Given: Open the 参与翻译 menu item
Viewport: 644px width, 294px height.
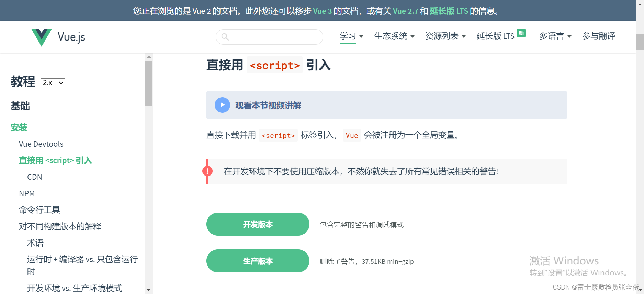Looking at the screenshot, I should [599, 36].
